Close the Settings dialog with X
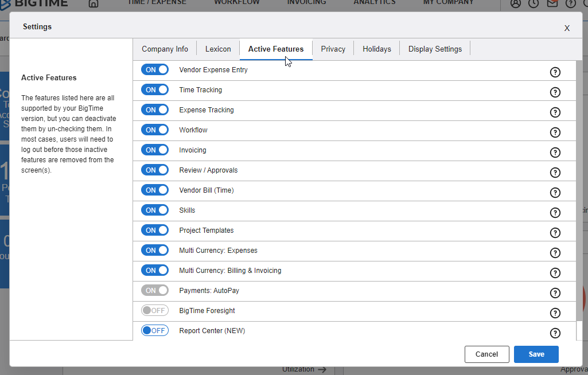This screenshot has height=375, width=588. 567,28
